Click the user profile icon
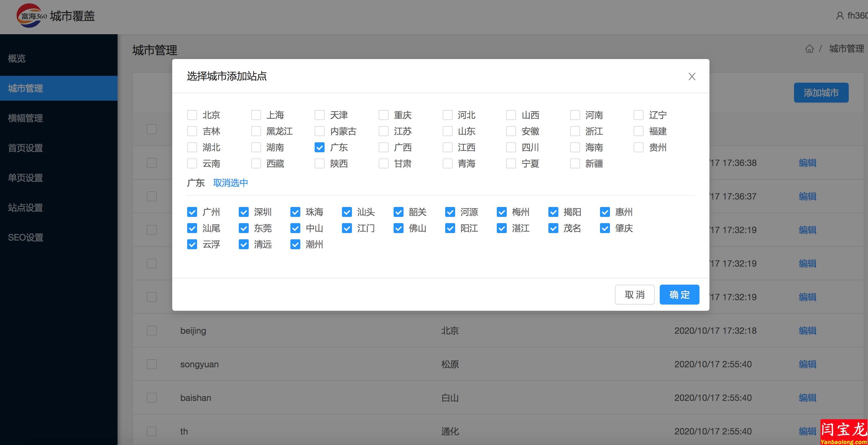This screenshot has width=868, height=445. coord(839,16)
